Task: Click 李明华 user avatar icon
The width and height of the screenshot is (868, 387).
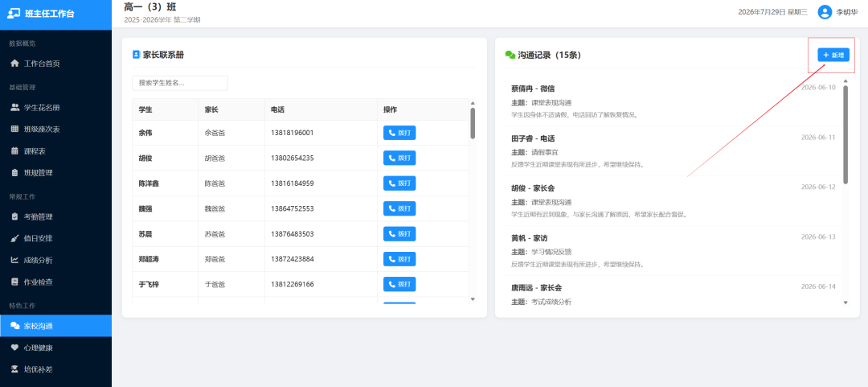Action: click(x=825, y=12)
